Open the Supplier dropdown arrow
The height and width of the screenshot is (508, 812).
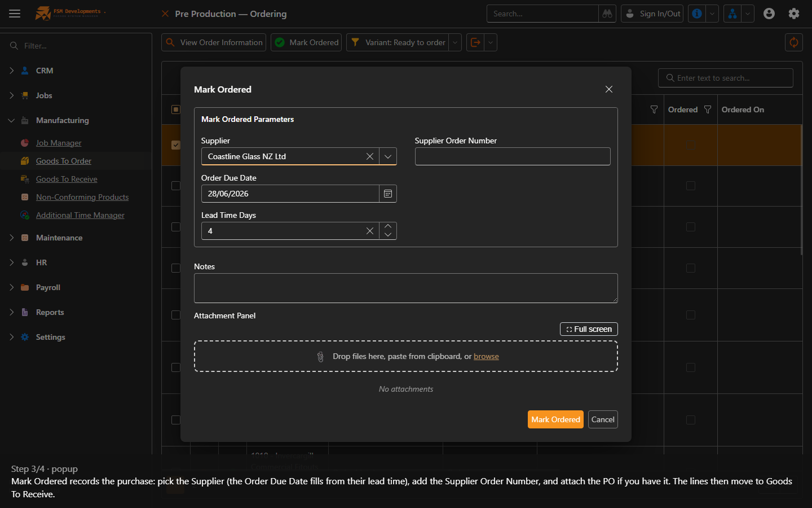click(x=388, y=156)
